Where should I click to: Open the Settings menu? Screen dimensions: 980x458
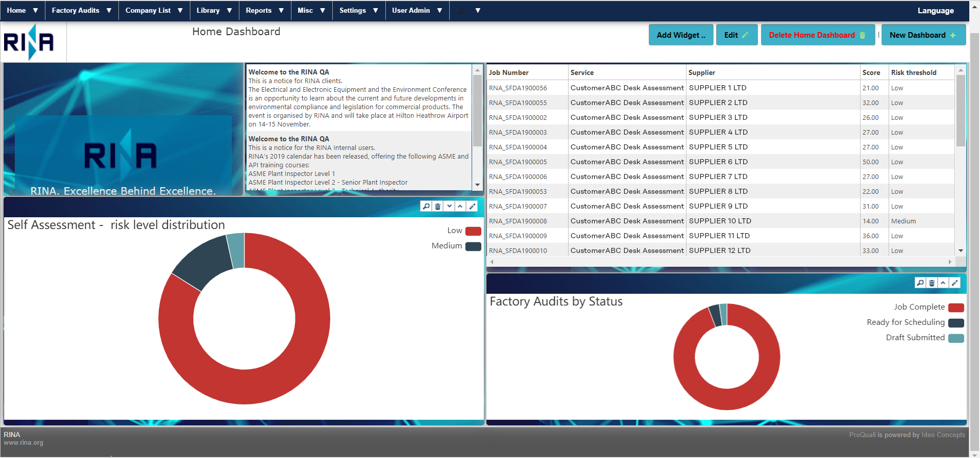358,11
